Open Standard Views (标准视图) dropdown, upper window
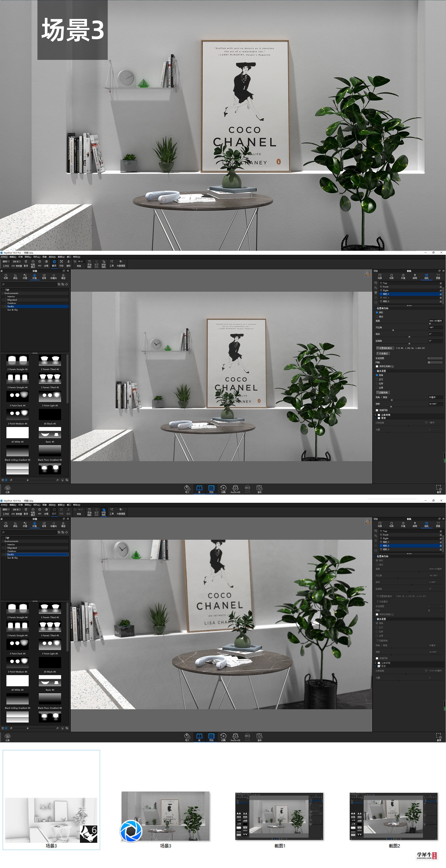Image resolution: width=446 pixels, height=868 pixels. tap(435, 358)
